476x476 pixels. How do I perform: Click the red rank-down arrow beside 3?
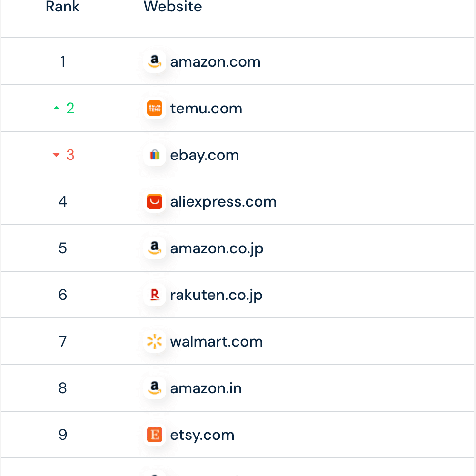pos(56,155)
